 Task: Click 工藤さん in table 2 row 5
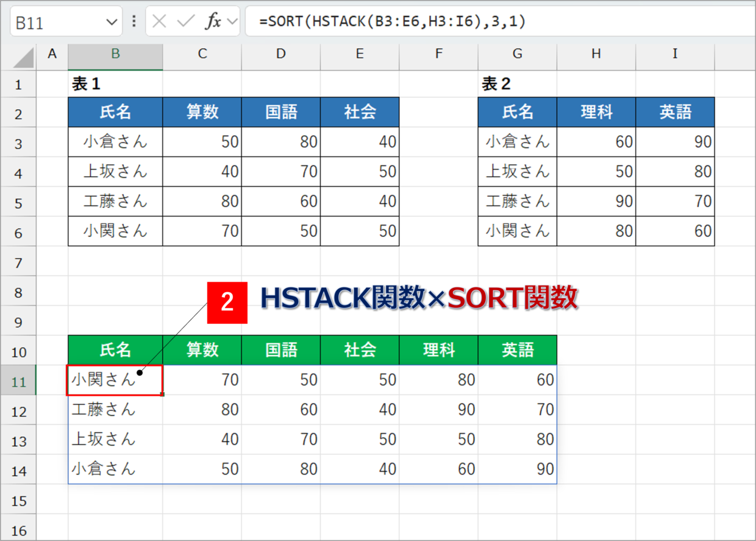[517, 201]
